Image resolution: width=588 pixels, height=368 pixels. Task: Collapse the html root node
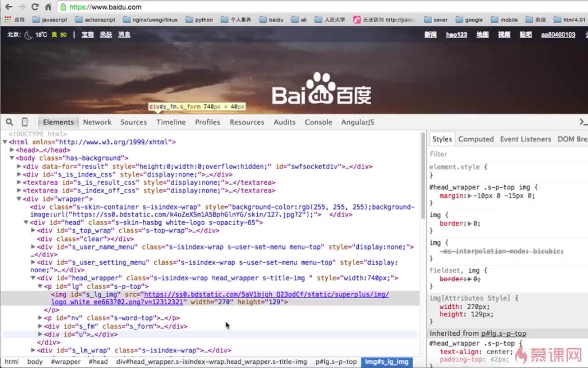5,142
